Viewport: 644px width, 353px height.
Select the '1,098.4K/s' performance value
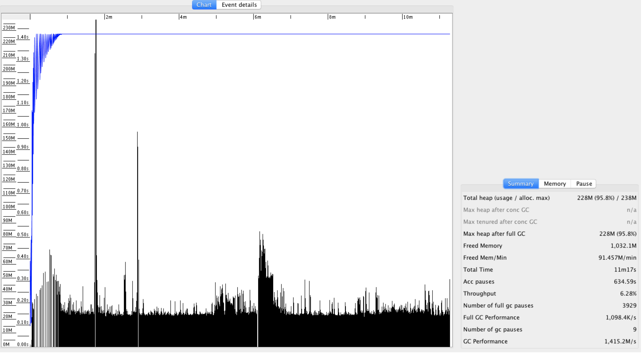(621, 317)
